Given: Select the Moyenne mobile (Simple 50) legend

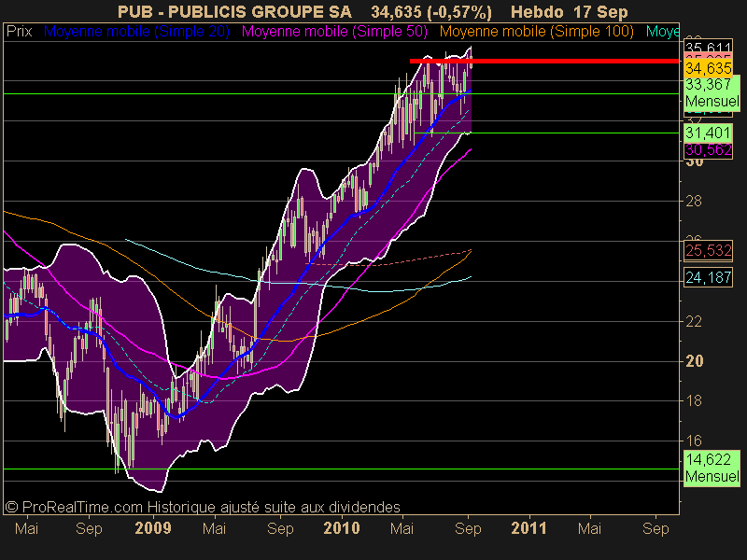Looking at the screenshot, I should point(334,32).
